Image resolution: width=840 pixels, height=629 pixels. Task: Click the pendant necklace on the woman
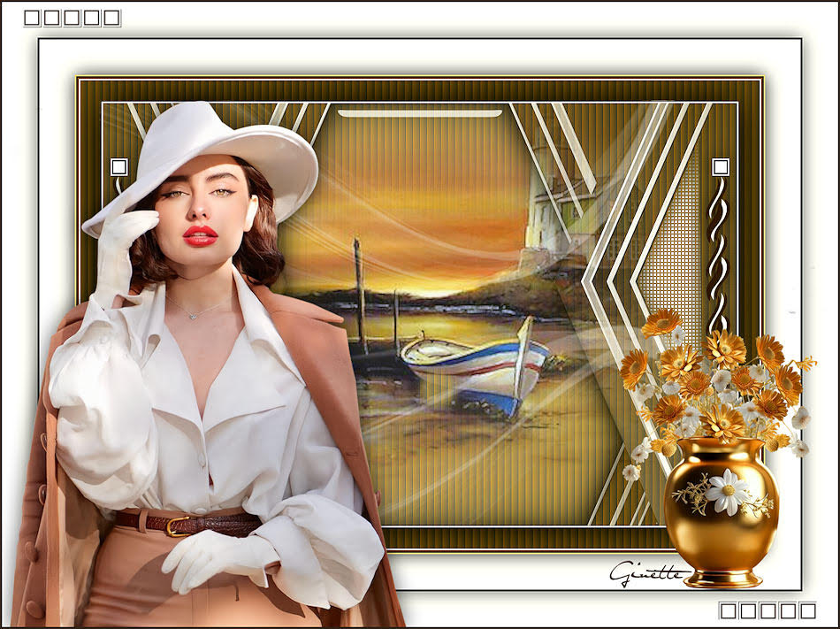[x=195, y=312]
